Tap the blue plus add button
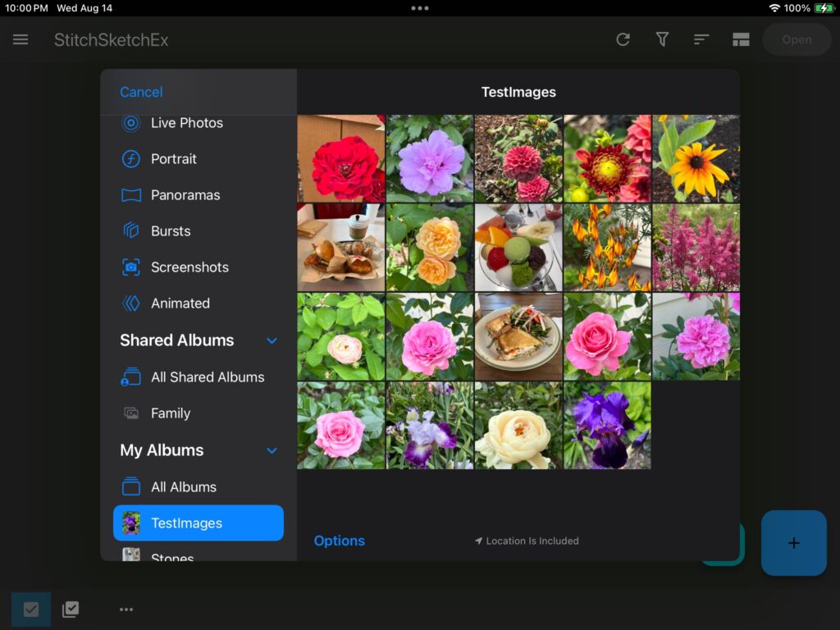 pos(793,543)
